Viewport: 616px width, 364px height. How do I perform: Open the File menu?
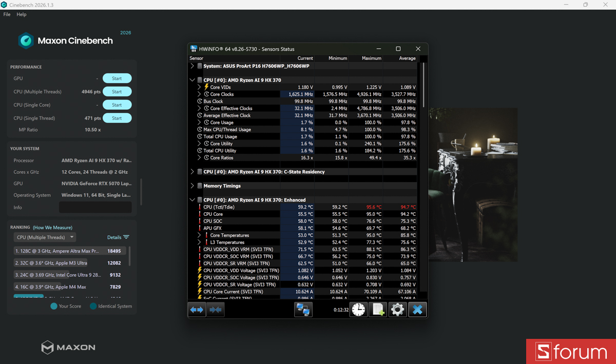(x=7, y=14)
